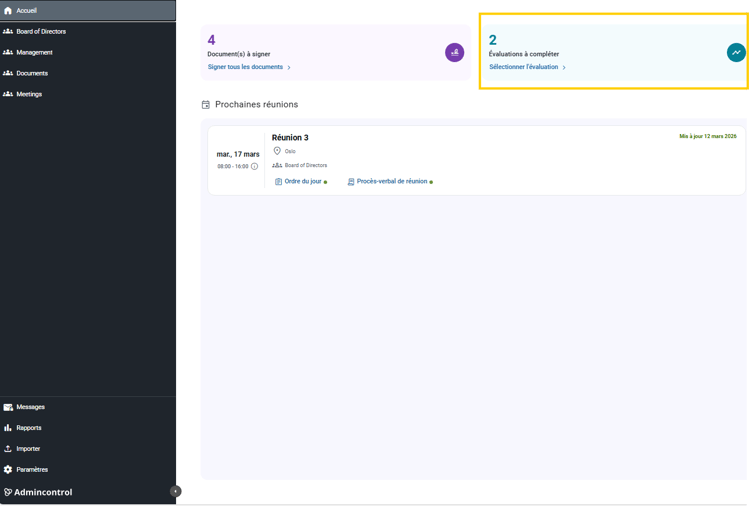749x506 pixels.
Task: Click the teal evaluations chart icon
Action: coord(736,52)
